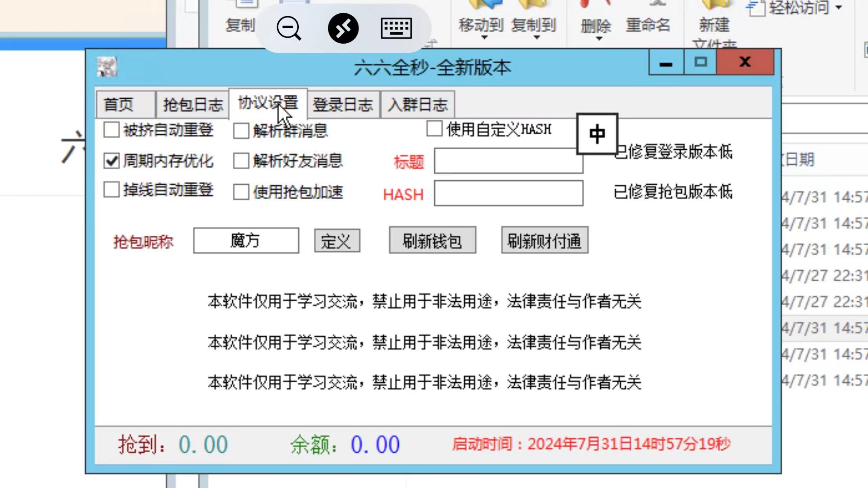Image resolution: width=868 pixels, height=488 pixels.
Task: Maximize the 六六全秒 window
Action: click(700, 62)
